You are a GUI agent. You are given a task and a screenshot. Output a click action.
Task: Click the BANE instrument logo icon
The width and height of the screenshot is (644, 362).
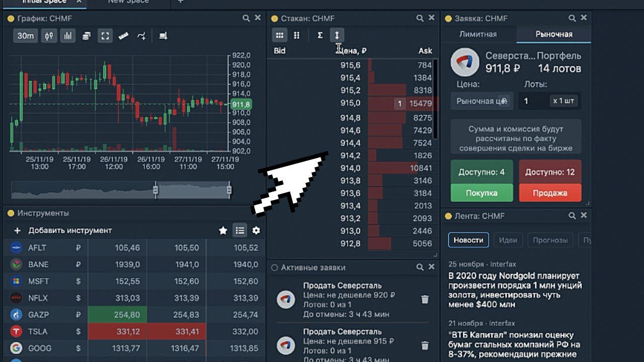[x=17, y=264]
